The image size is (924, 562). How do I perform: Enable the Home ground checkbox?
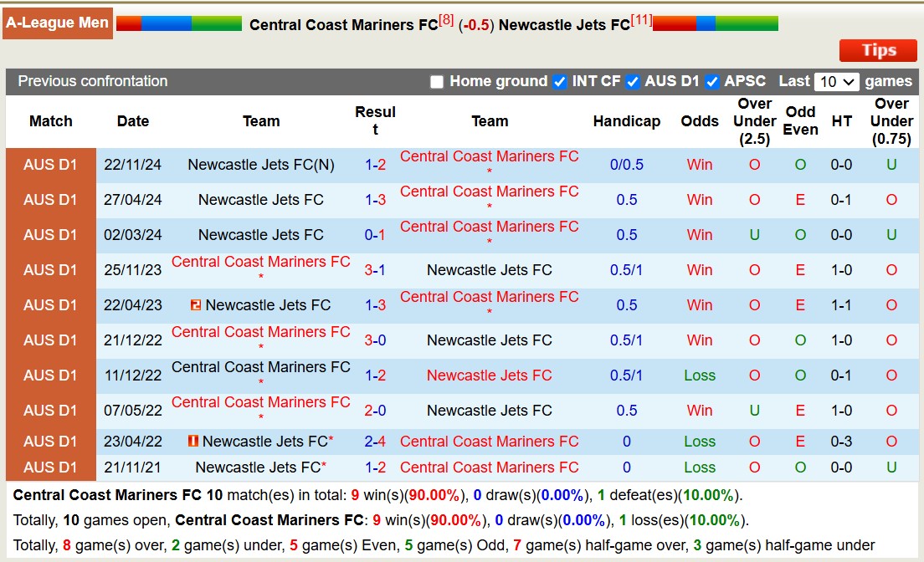click(x=437, y=81)
